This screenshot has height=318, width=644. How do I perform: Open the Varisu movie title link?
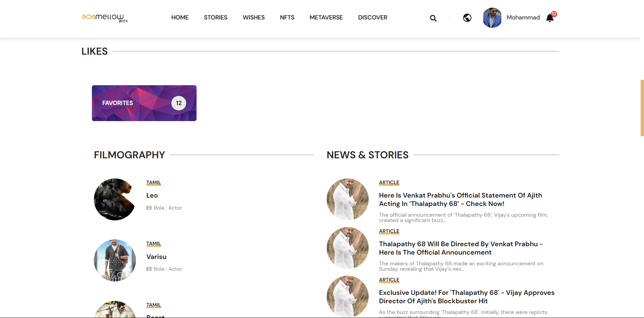click(156, 257)
